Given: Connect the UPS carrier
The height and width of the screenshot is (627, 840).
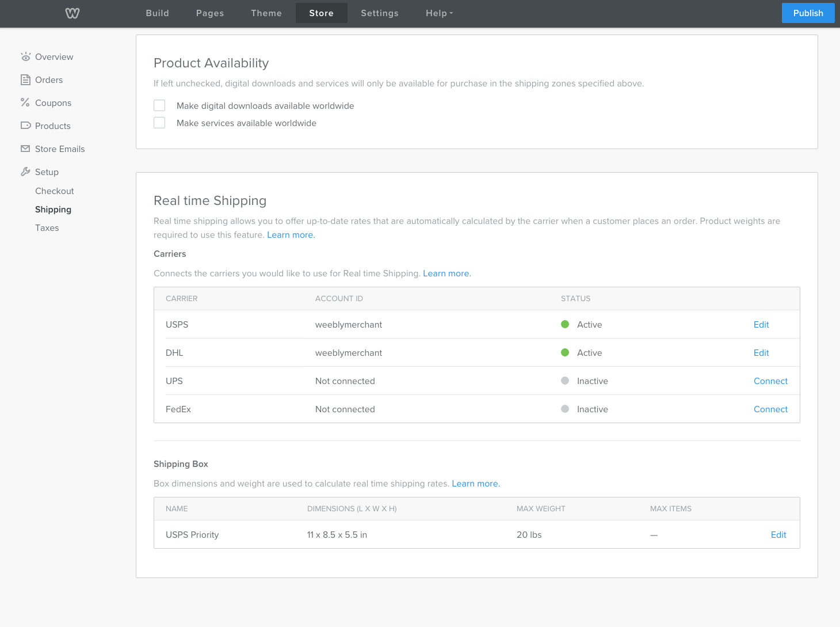Looking at the screenshot, I should [x=770, y=381].
